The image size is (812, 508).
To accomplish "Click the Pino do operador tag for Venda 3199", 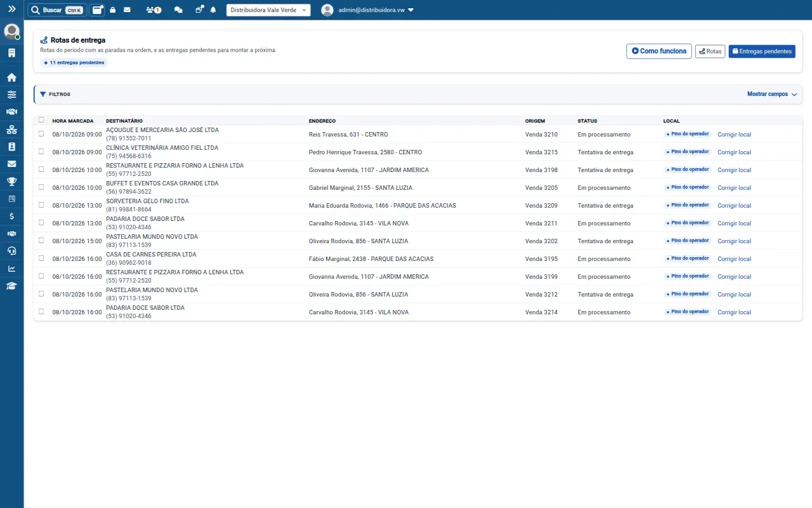I will point(688,276).
